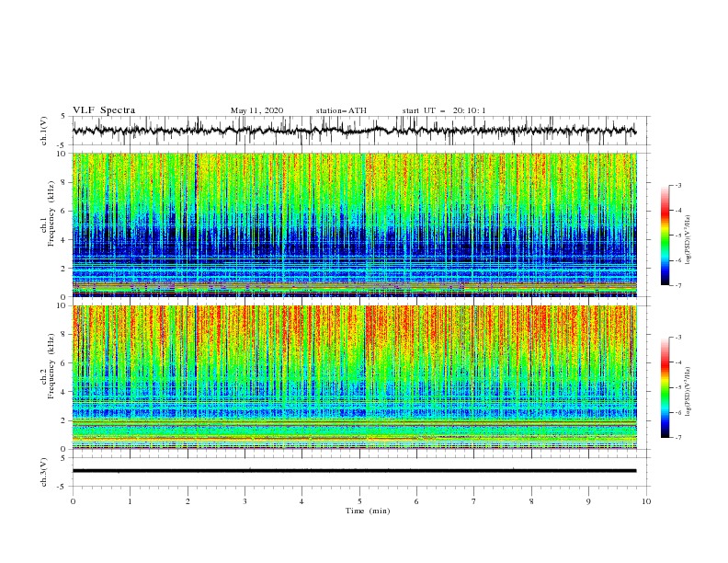The width and height of the screenshot is (728, 563).
Task: Select the ch.2 colorbar "log(PSD)(V²/Hz)" label
Action: tap(688, 391)
